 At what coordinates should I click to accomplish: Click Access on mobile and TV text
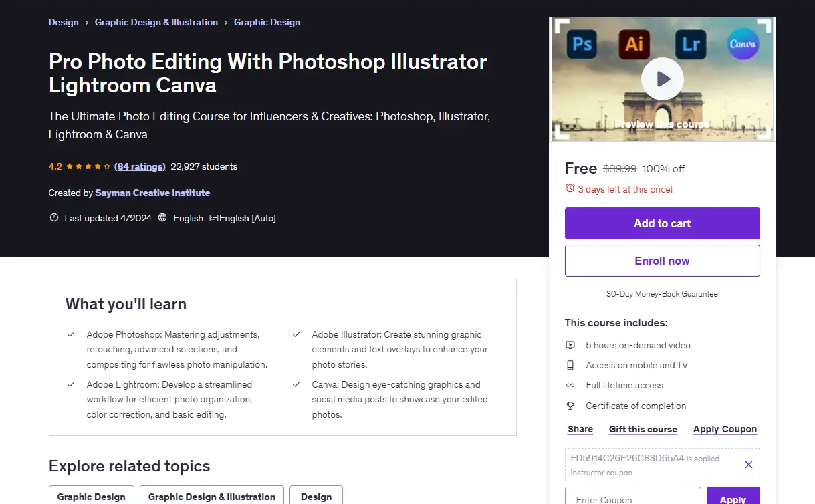pos(636,365)
